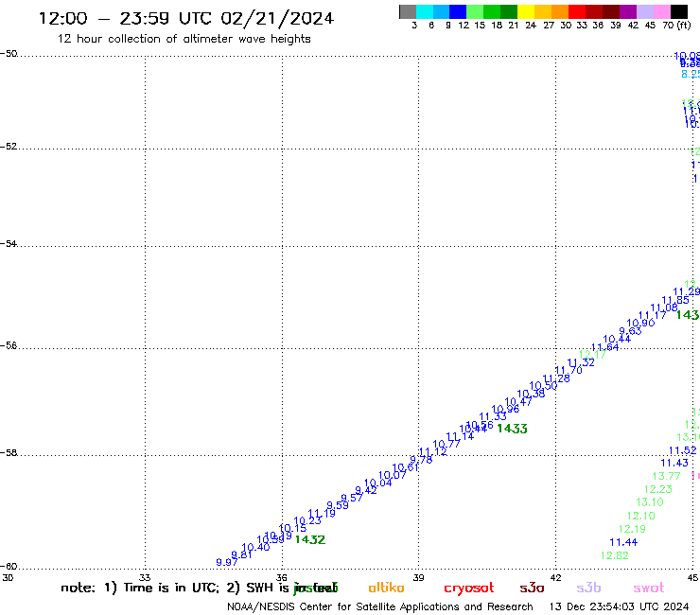Click the wave height value "11.85"

[x=675, y=300]
